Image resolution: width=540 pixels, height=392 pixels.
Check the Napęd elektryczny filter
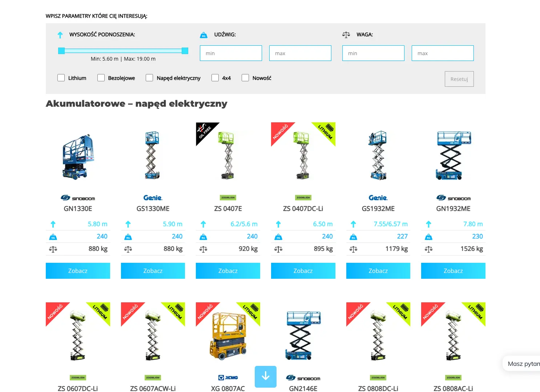(x=149, y=78)
